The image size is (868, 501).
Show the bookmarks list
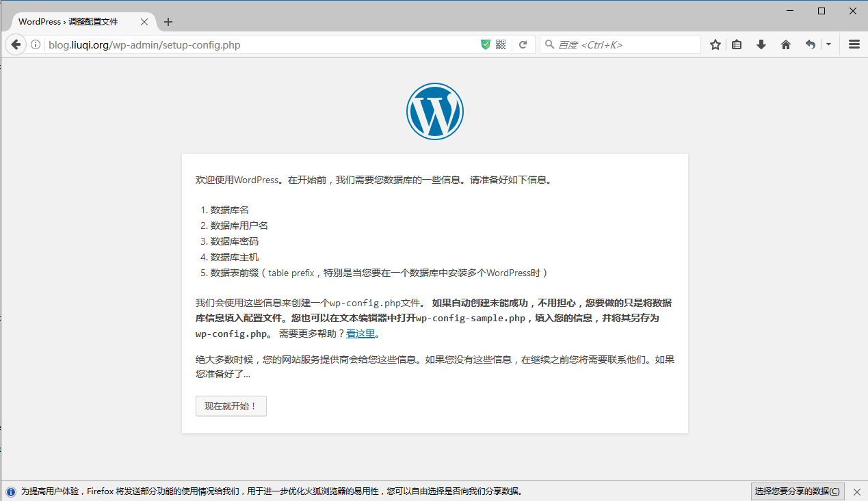[x=737, y=44]
